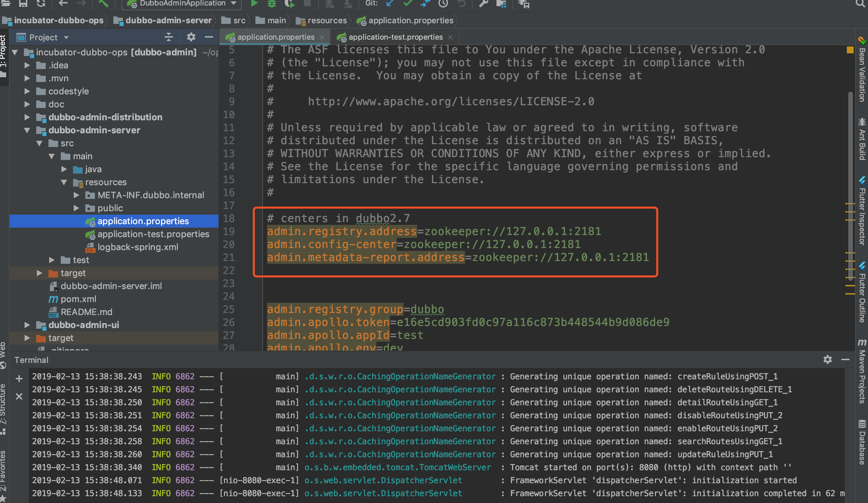
Task: Close the application.properties editor tab
Action: tap(322, 37)
